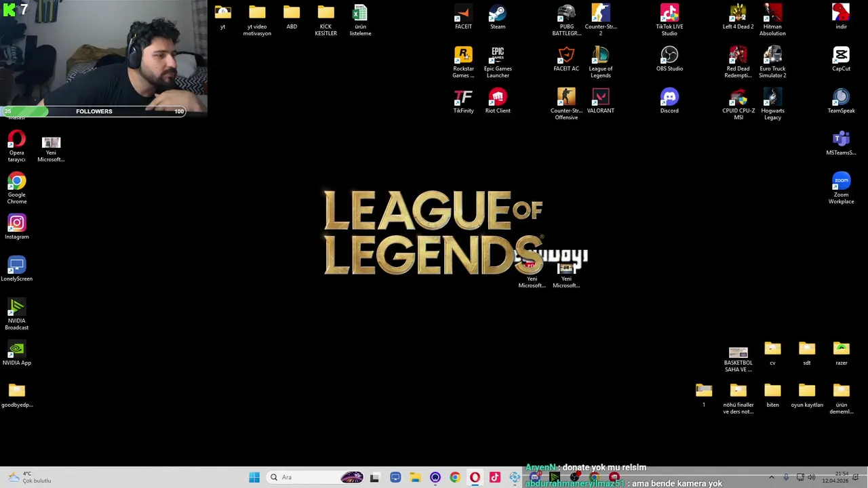Select the League of Legends desktop icon

pos(601,62)
